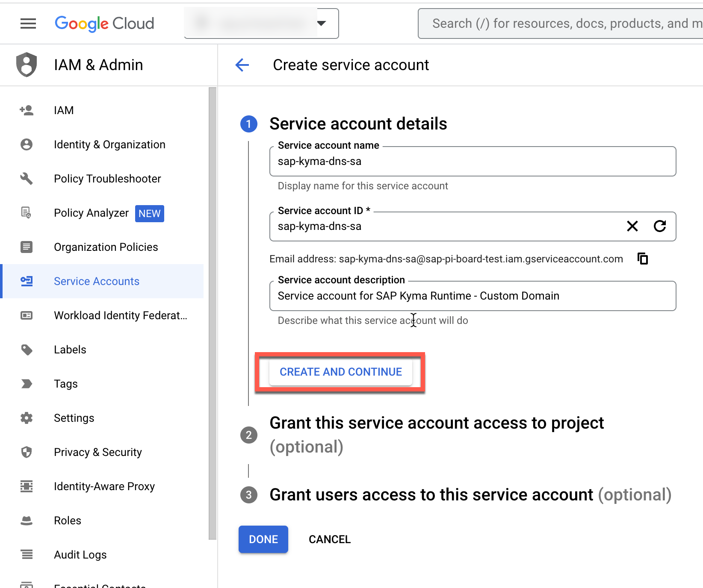The height and width of the screenshot is (588, 703).
Task: Open Audit Logs
Action: click(80, 555)
